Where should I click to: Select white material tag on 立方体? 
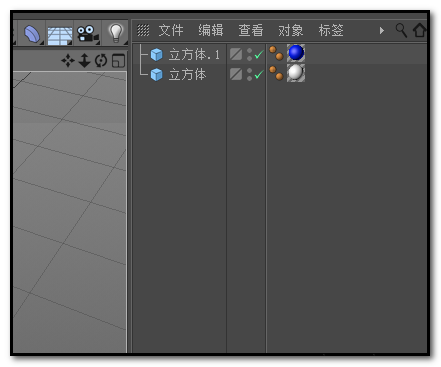[x=296, y=73]
